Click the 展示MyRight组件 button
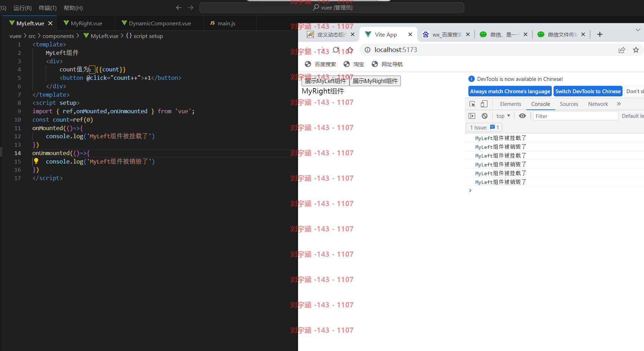Viewport: 644px width, 351px height. (x=375, y=81)
